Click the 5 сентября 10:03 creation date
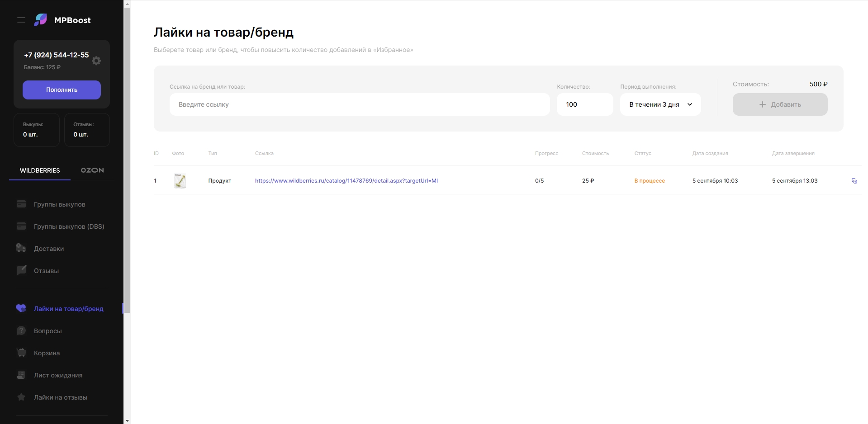The image size is (868, 424). (x=715, y=181)
